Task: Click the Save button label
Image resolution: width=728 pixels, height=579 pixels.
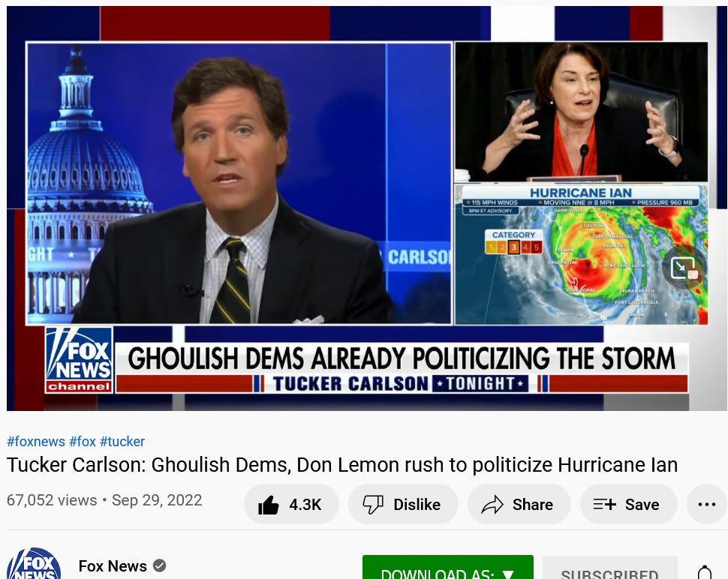Action: pyautogui.click(x=642, y=504)
